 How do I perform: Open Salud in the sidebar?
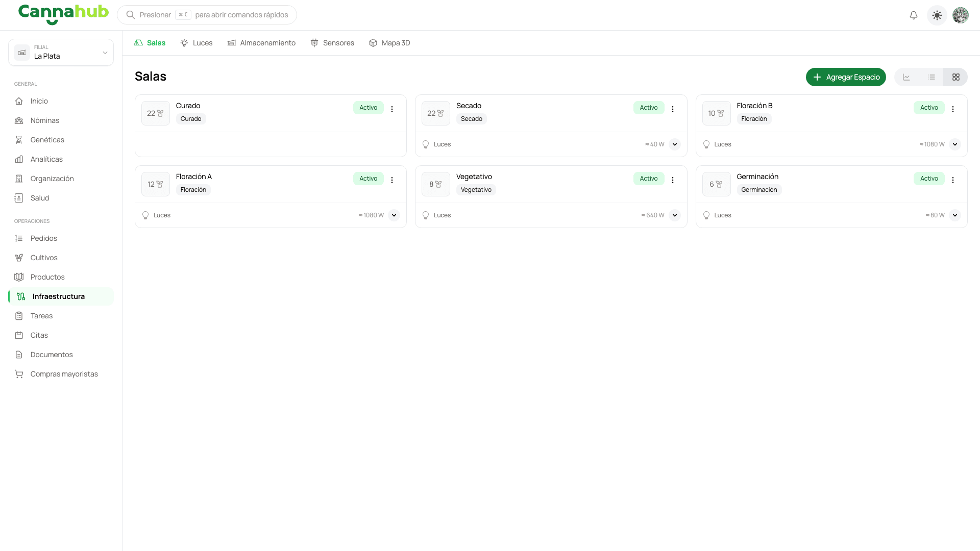coord(61,198)
